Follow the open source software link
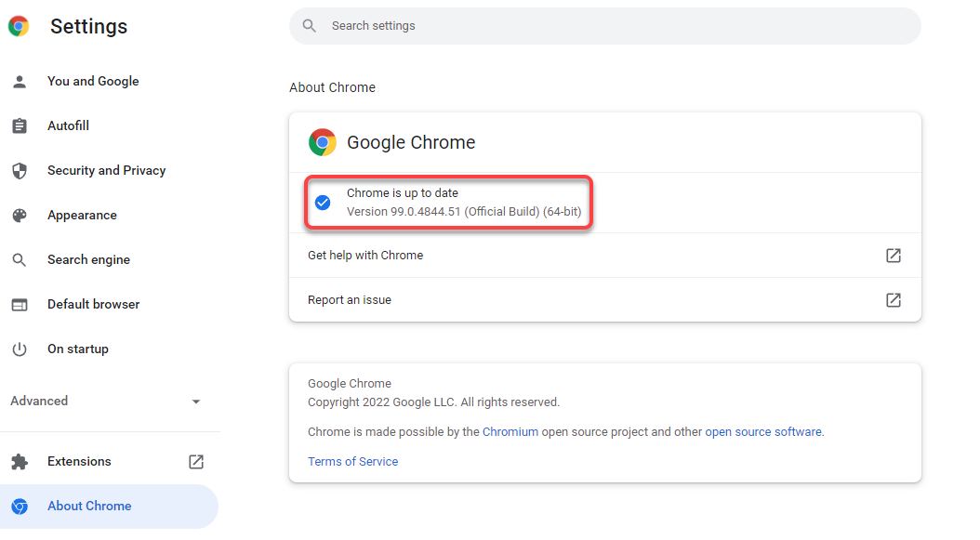980x540 pixels. click(x=763, y=432)
